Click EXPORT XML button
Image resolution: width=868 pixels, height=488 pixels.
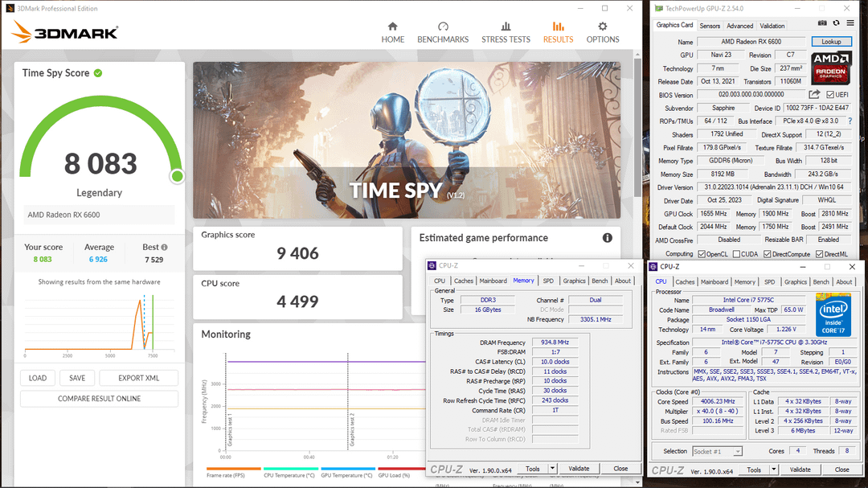[138, 378]
